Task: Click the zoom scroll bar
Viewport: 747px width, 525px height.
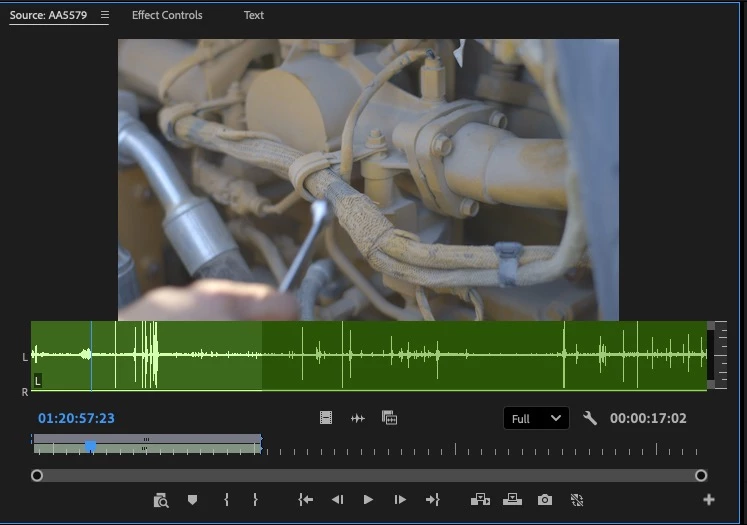Action: (369, 475)
